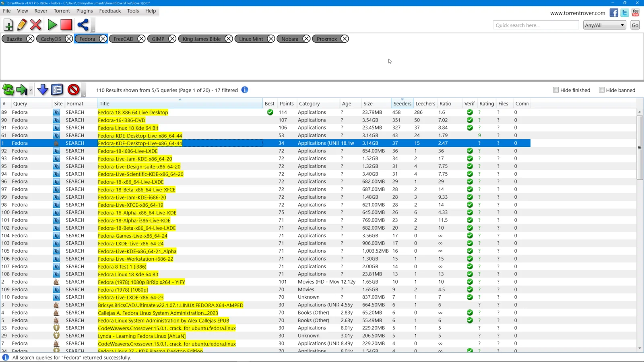Download torrent with blue down arrow icon
The image size is (644, 362).
click(43, 90)
